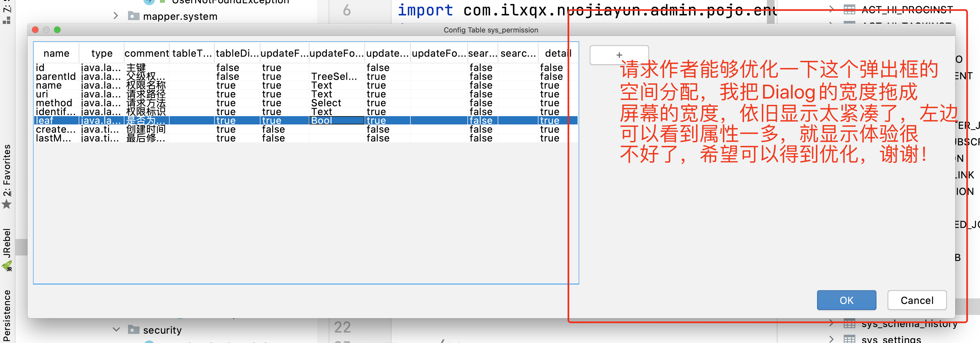Screen dimensions: 980x343
Task: Select the 'id' row name cell
Action: point(56,68)
